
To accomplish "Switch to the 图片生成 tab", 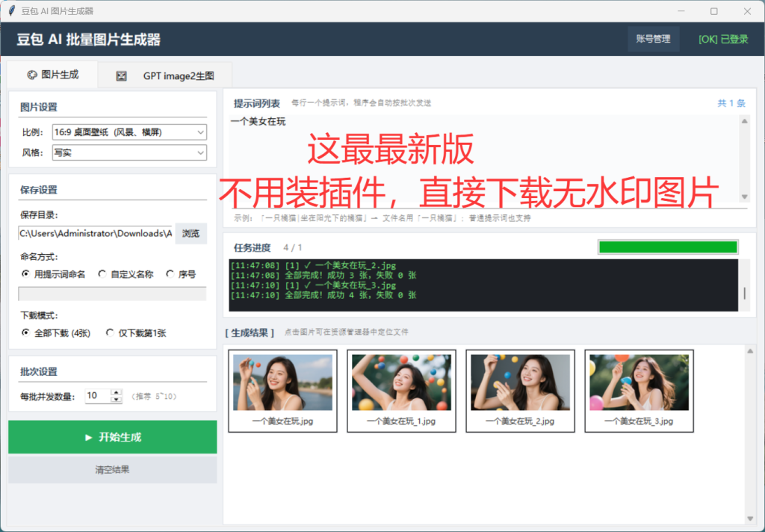I will (53, 75).
